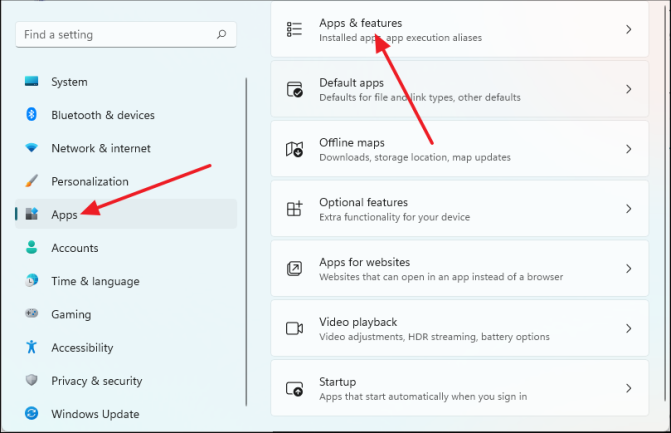
Task: Select Apps in the sidebar
Action: coord(64,214)
